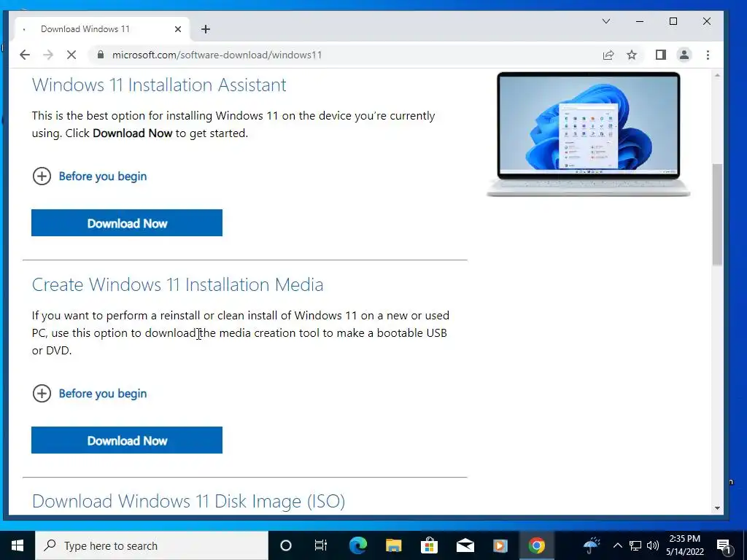Viewport: 747px width, 560px height.
Task: Open weather umbrella tray icon
Action: (x=592, y=545)
